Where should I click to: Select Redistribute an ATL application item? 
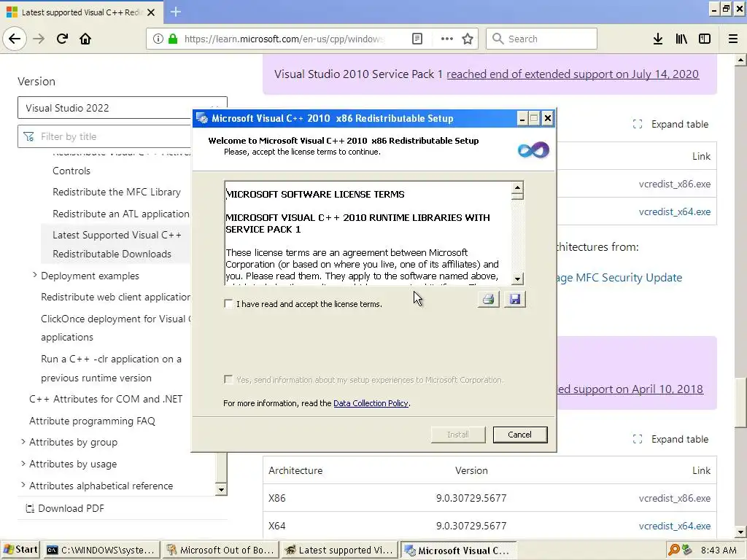pyautogui.click(x=121, y=214)
